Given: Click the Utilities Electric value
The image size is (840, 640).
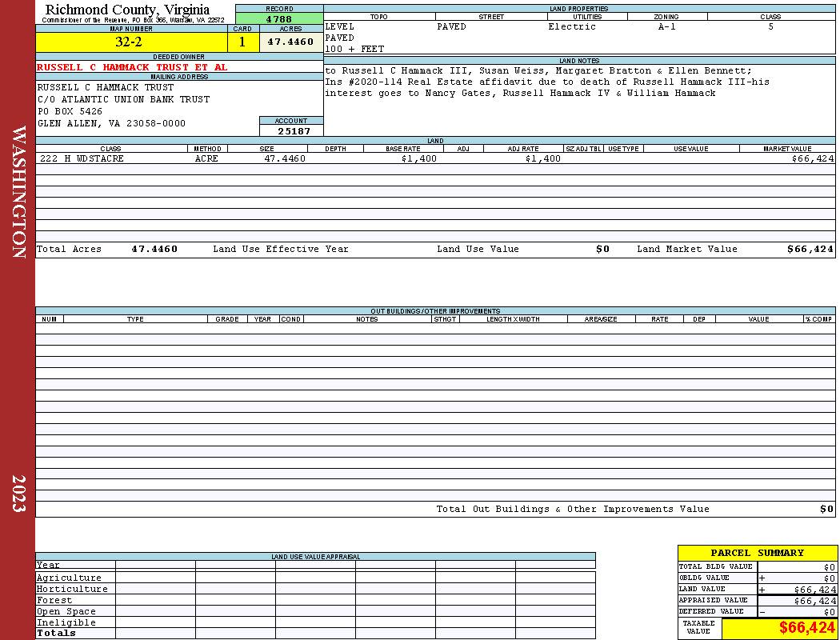Looking at the screenshot, I should (x=572, y=26).
